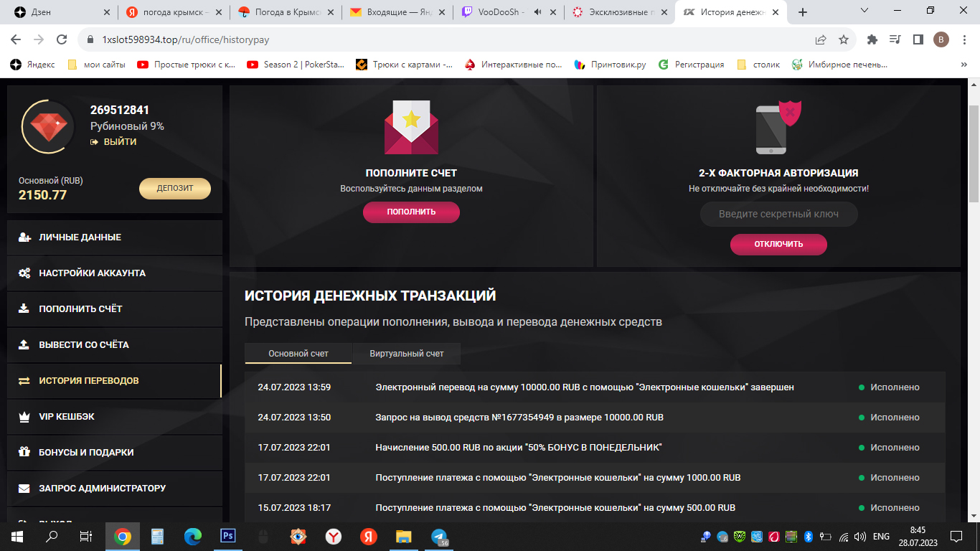Bookmark page with star icon
The image size is (980, 551).
pyautogui.click(x=844, y=39)
